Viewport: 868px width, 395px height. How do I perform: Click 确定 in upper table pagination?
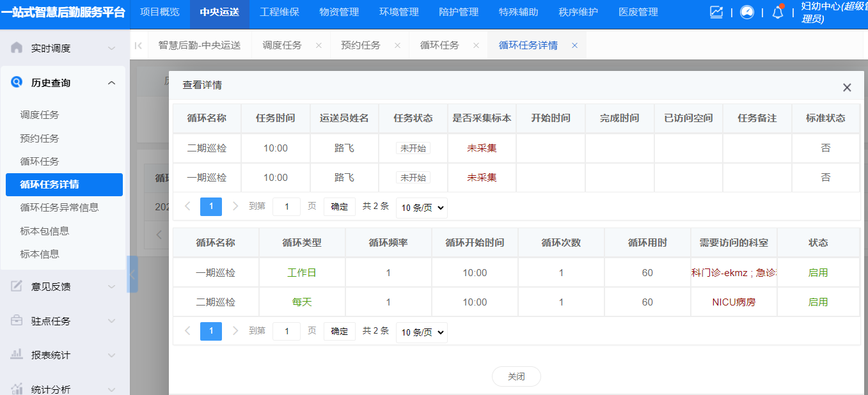tap(339, 206)
